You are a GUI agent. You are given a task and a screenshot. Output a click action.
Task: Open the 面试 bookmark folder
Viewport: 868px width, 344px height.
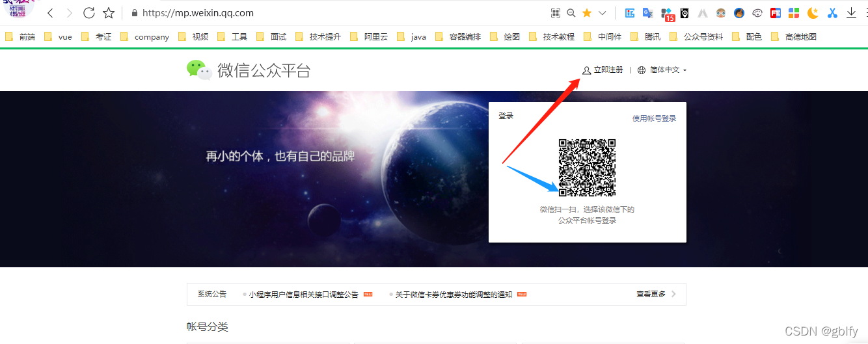click(x=271, y=37)
